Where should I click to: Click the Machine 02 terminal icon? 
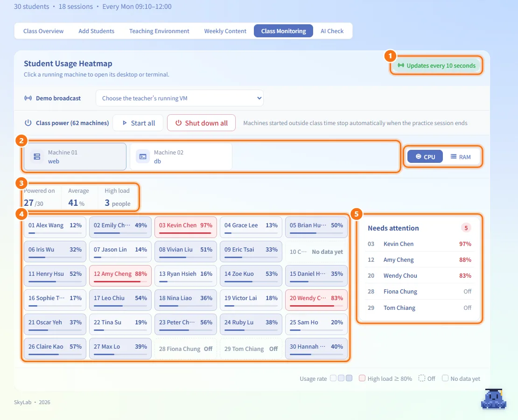coord(143,157)
